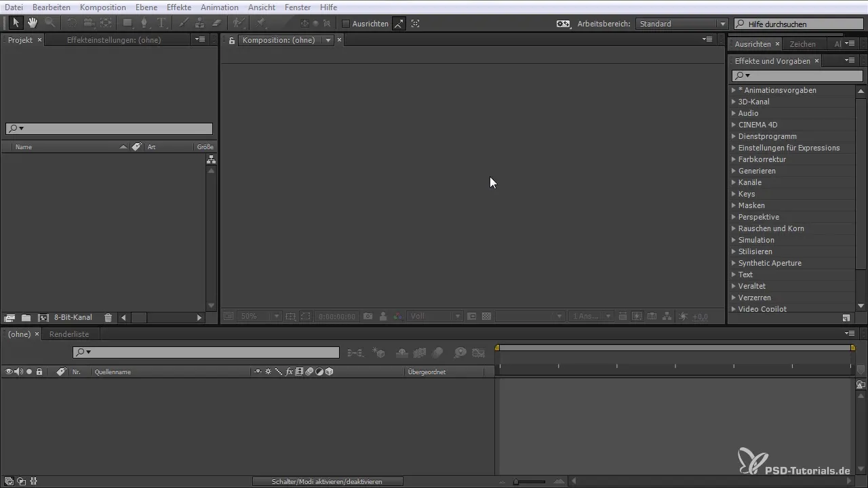
Task: Open the Effekte menu
Action: (x=179, y=7)
